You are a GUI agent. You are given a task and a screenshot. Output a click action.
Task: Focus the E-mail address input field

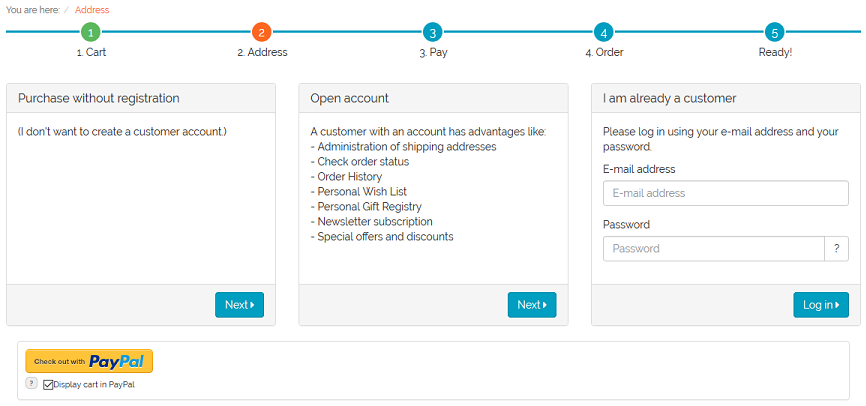point(726,193)
